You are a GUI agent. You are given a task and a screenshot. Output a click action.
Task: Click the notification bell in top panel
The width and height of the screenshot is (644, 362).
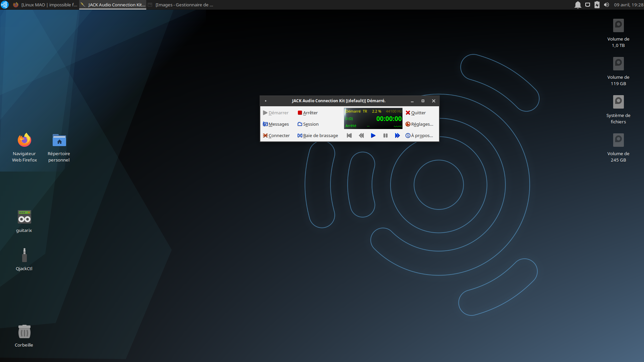578,5
